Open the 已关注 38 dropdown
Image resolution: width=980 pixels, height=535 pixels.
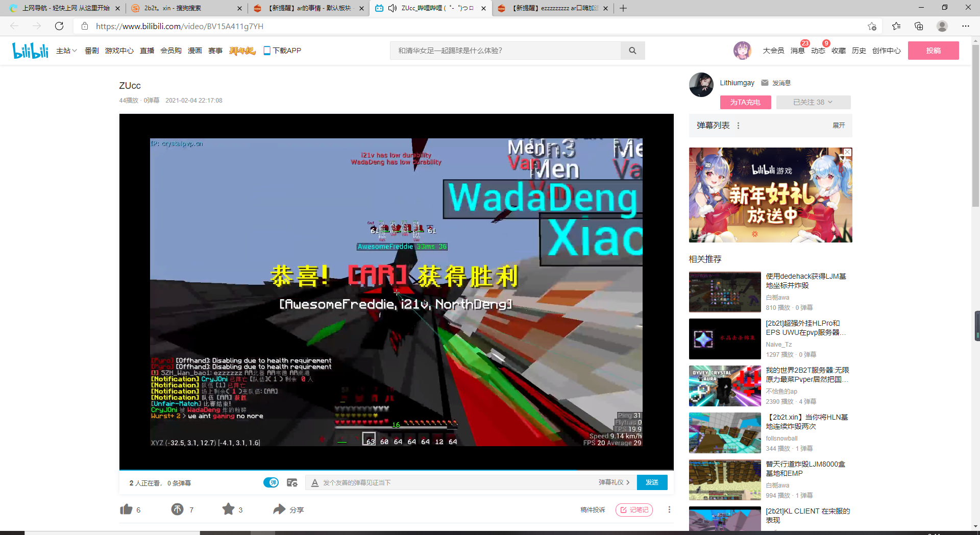[x=813, y=102]
